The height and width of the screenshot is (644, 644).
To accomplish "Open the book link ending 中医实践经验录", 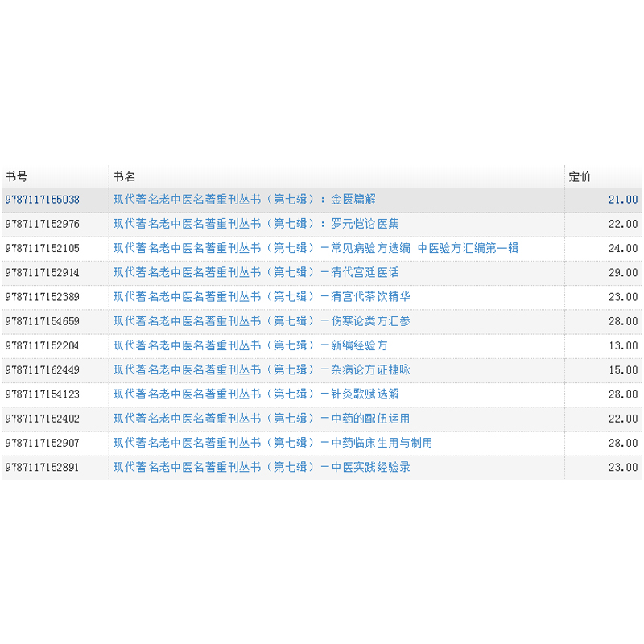I will 262,467.
